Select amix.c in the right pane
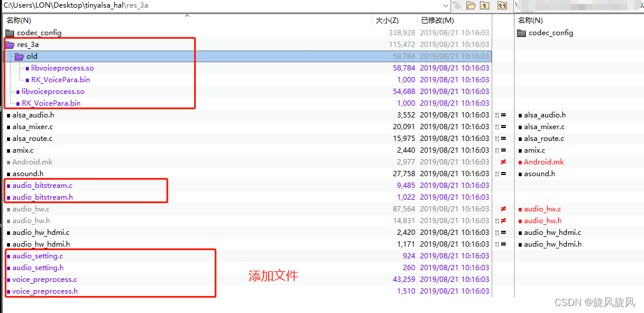Viewport: 644px width, 313px height. click(535, 150)
